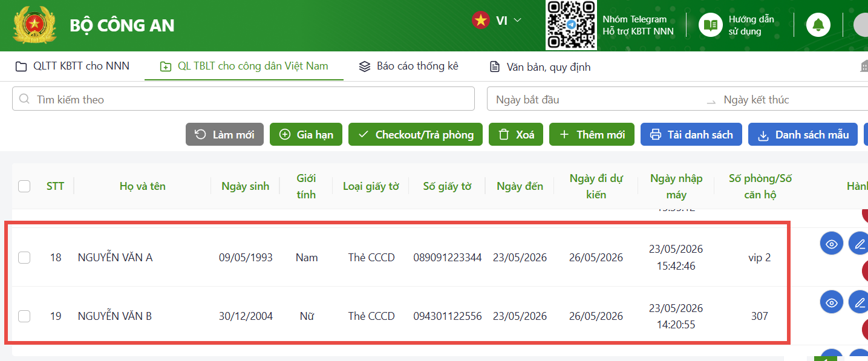Open Văn bản, quy định tab

click(540, 67)
